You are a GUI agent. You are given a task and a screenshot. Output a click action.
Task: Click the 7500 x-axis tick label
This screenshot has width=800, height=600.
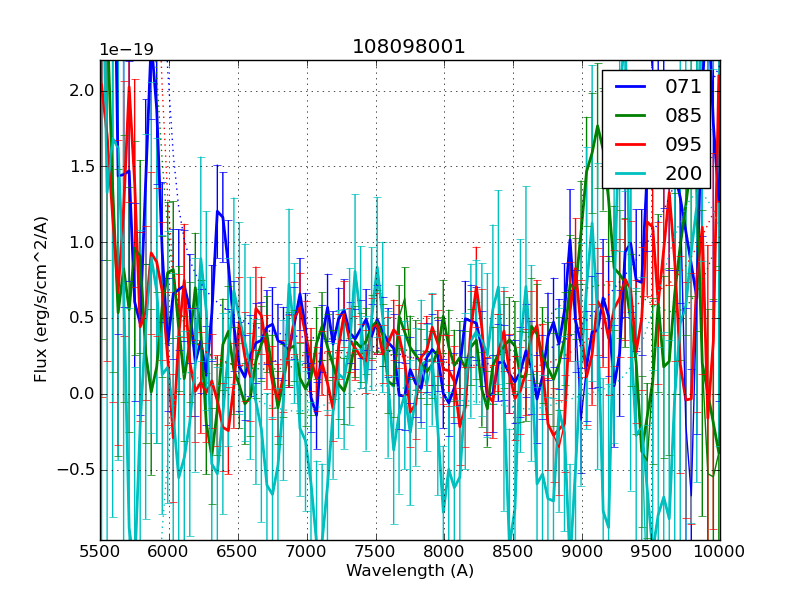pyautogui.click(x=375, y=551)
